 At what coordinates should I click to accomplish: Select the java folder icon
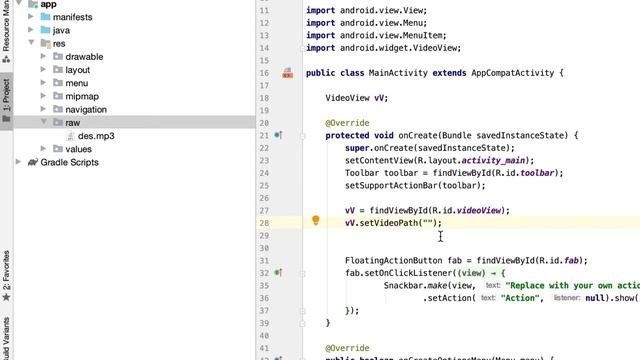pyautogui.click(x=45, y=30)
